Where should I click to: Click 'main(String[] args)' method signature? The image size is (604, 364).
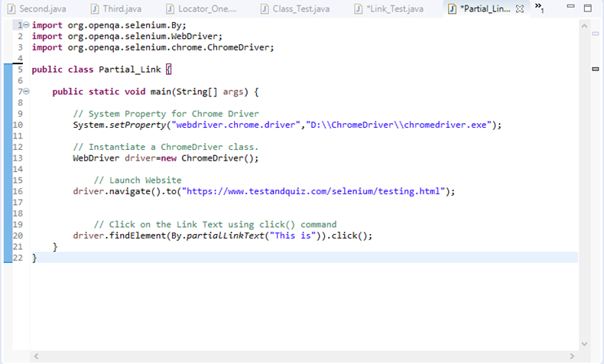199,92
